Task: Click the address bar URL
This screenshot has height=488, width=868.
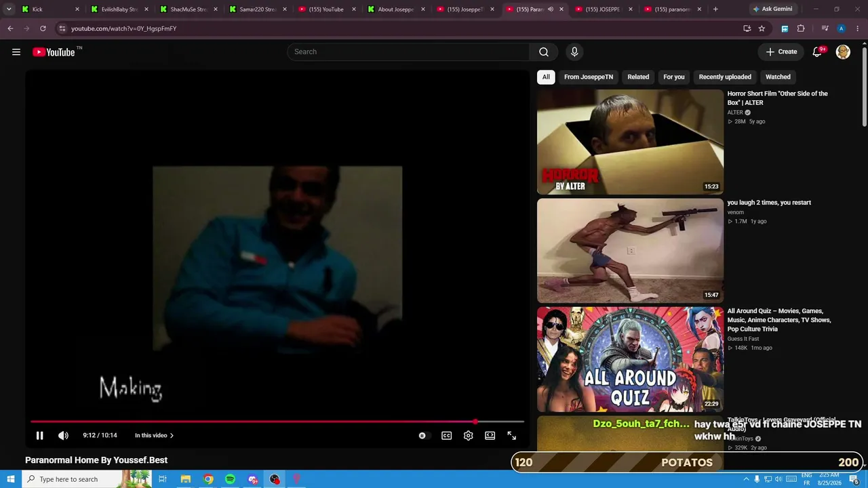Action: click(123, 28)
